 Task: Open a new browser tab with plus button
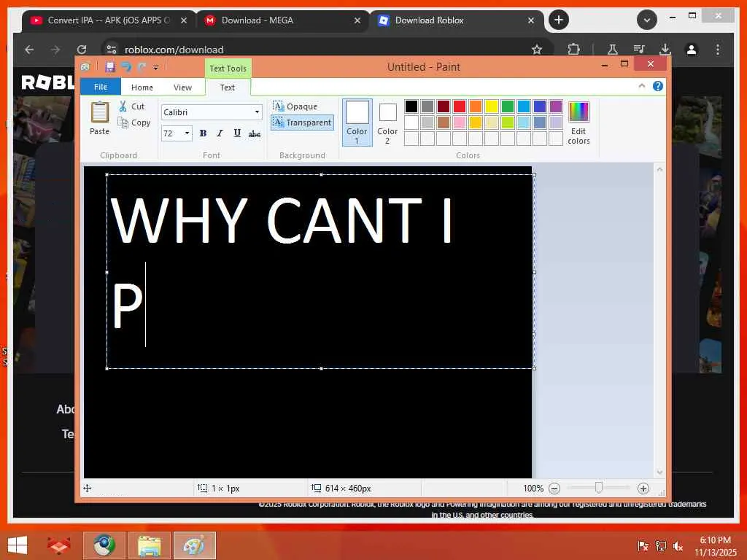(559, 20)
